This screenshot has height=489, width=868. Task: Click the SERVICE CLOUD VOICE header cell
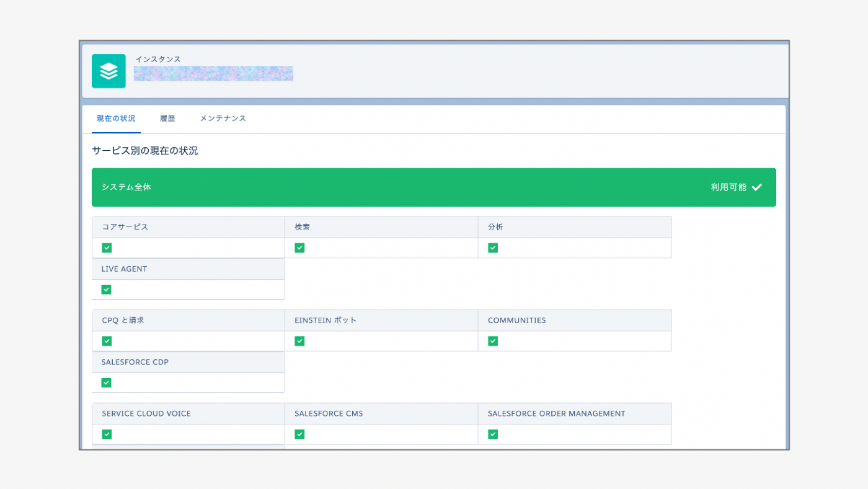point(188,413)
